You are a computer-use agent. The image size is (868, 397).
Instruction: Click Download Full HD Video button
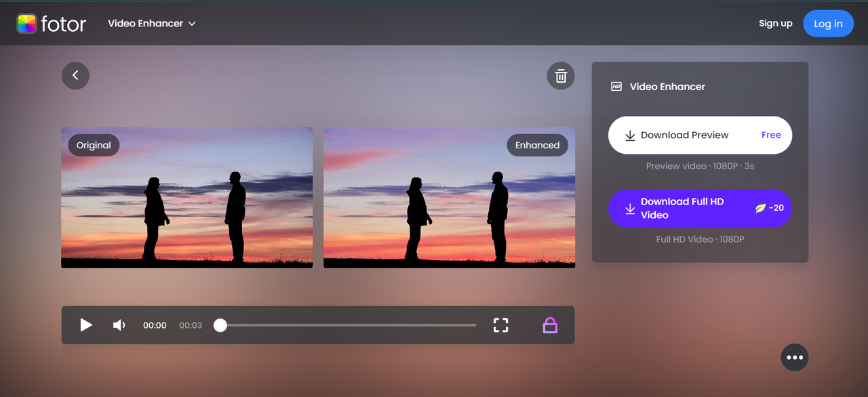pos(700,209)
